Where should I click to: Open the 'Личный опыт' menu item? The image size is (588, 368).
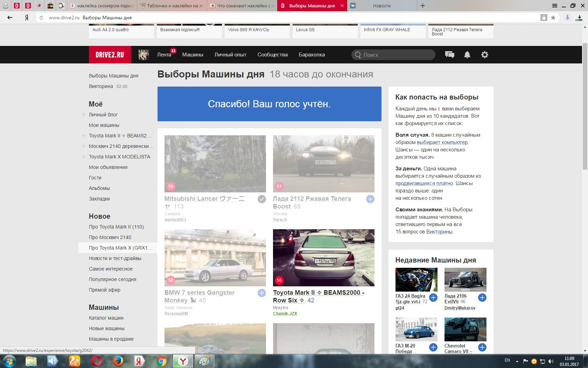[x=230, y=55]
